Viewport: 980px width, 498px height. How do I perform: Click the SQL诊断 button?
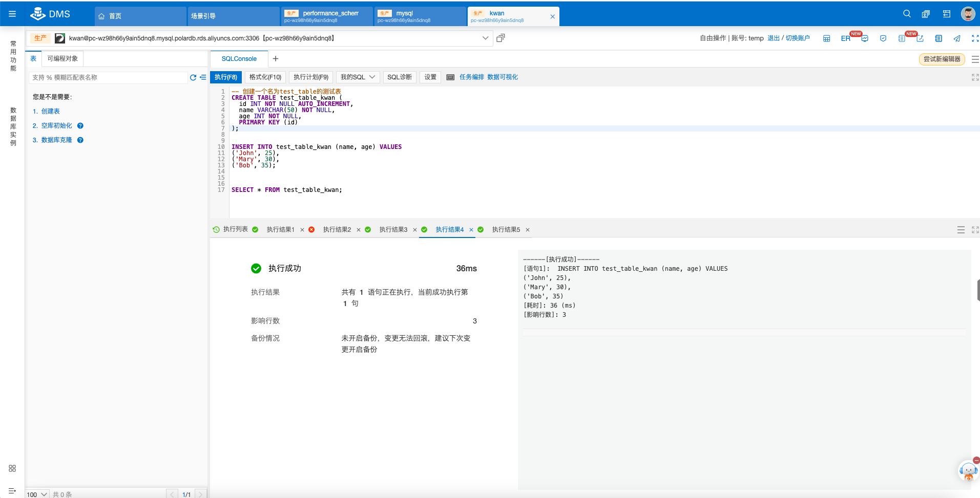click(400, 77)
